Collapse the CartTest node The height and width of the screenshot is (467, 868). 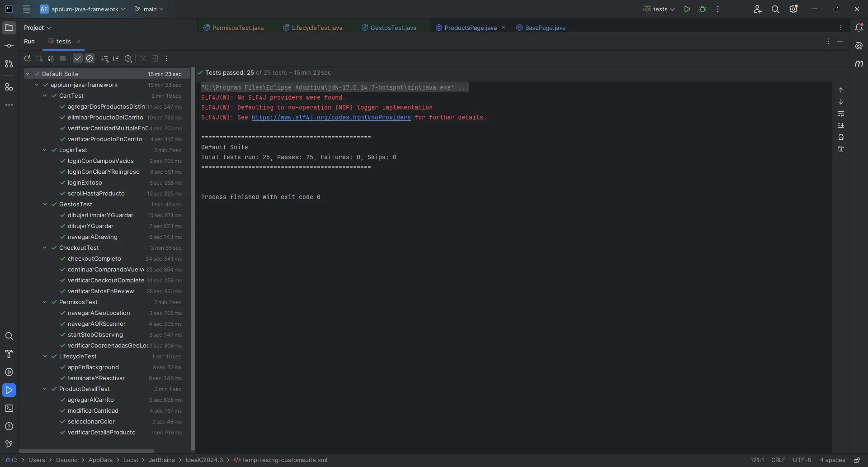click(x=45, y=96)
